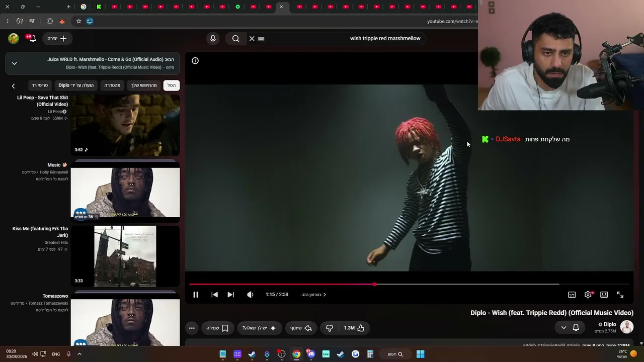Open a new browser tab

pyautogui.click(x=68, y=7)
